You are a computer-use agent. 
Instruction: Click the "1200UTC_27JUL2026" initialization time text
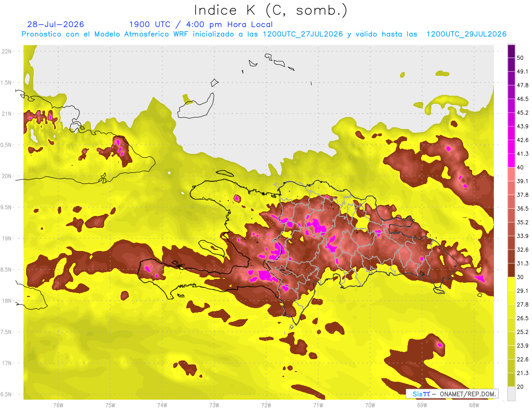(303, 34)
